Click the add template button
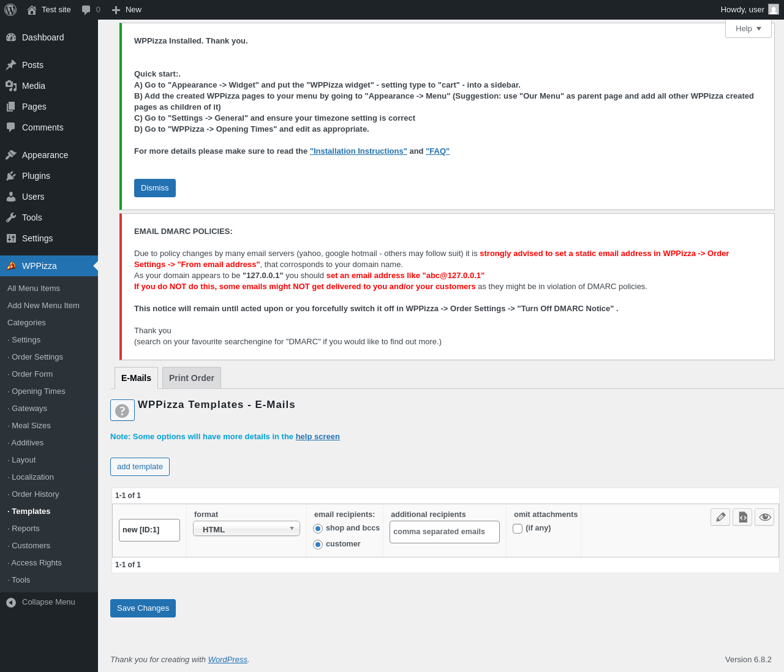Viewport: 784px width, 672px height. click(x=140, y=467)
